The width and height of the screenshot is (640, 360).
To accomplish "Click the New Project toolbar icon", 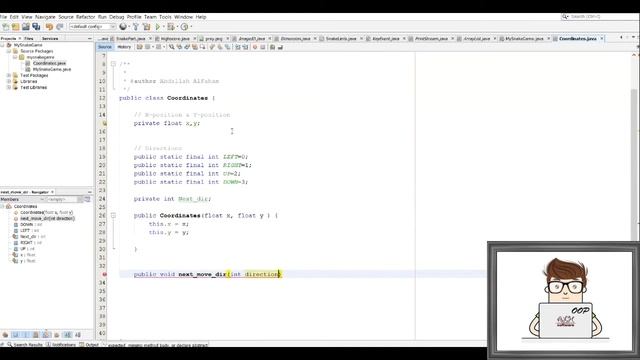I will click(16, 27).
